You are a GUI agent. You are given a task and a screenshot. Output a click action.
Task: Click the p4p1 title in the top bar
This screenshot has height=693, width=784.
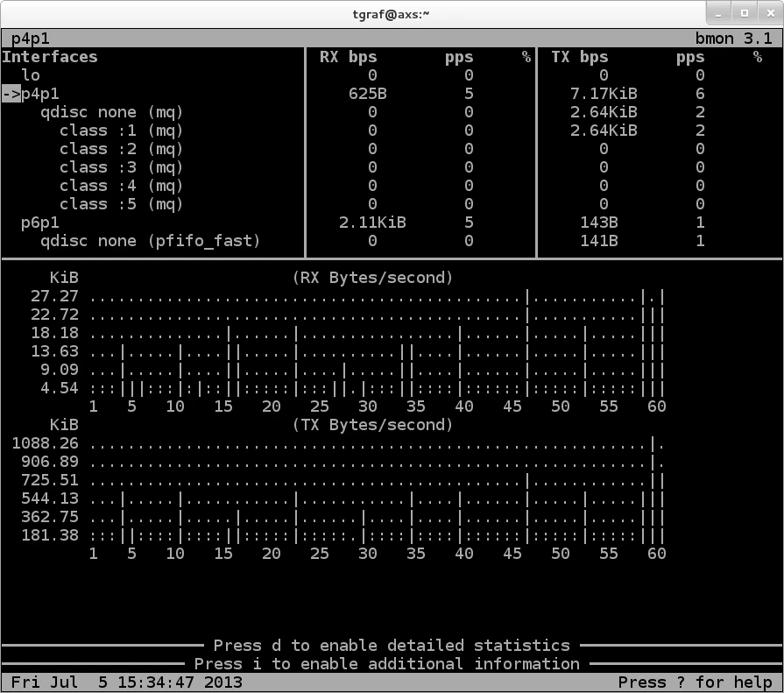[31, 39]
